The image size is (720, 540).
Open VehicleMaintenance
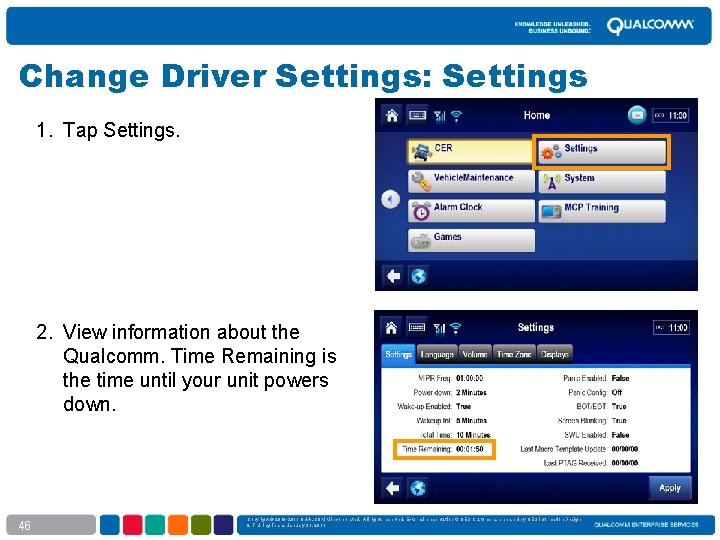[471, 181]
